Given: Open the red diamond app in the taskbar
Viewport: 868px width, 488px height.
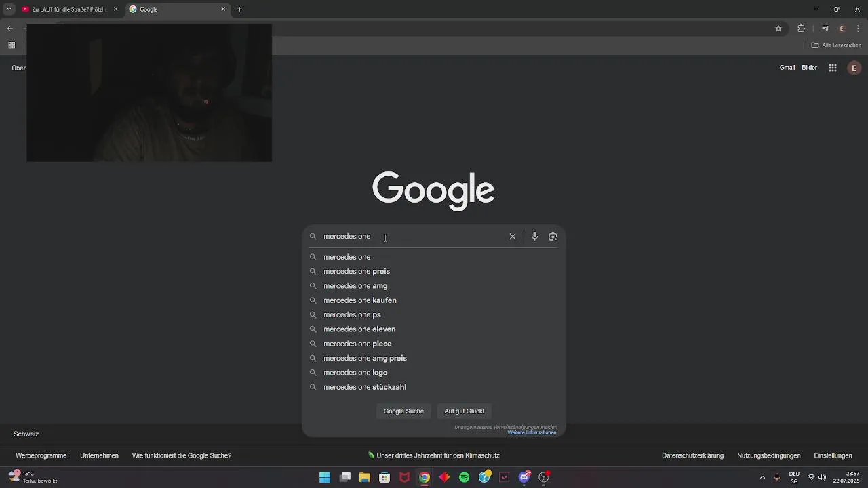Looking at the screenshot, I should pyautogui.click(x=444, y=477).
